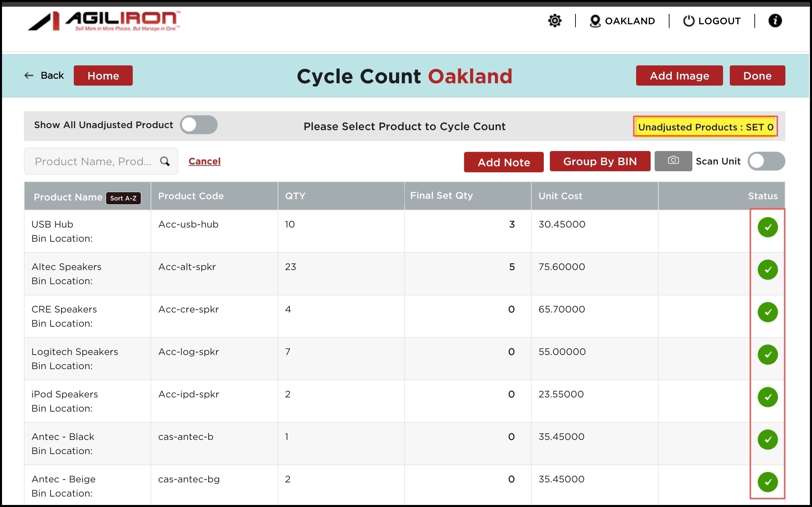This screenshot has height=507, width=812.
Task: Click the Add Note button
Action: [503, 162]
